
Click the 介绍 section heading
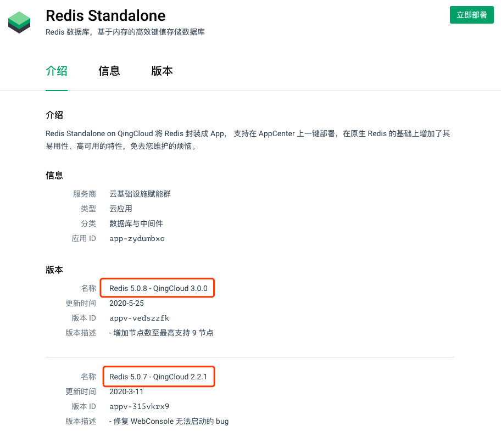pos(54,115)
